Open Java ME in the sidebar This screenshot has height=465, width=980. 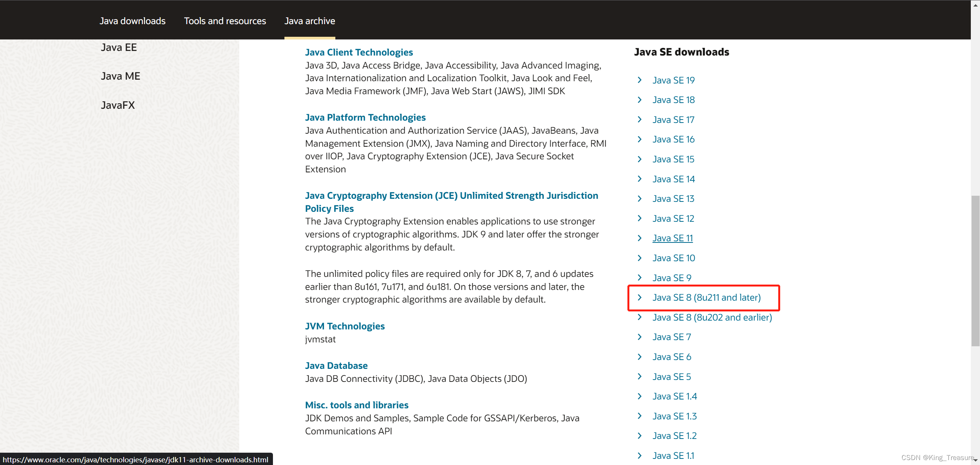tap(121, 76)
